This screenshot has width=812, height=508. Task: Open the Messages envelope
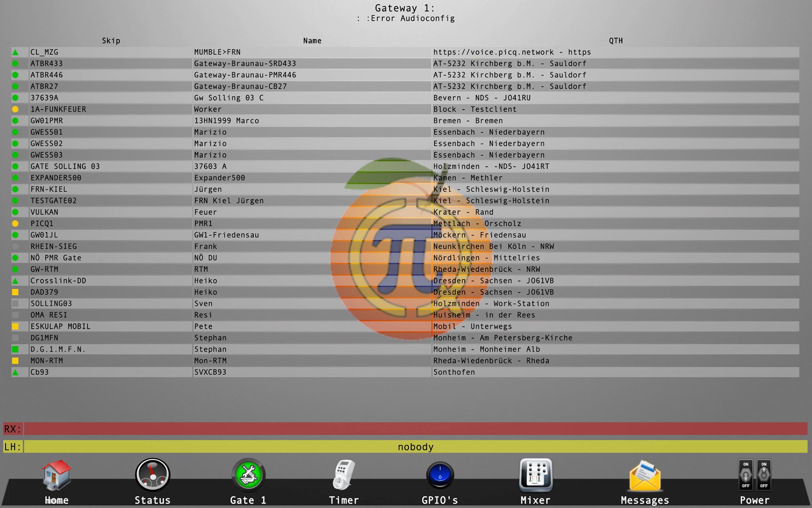[645, 482]
